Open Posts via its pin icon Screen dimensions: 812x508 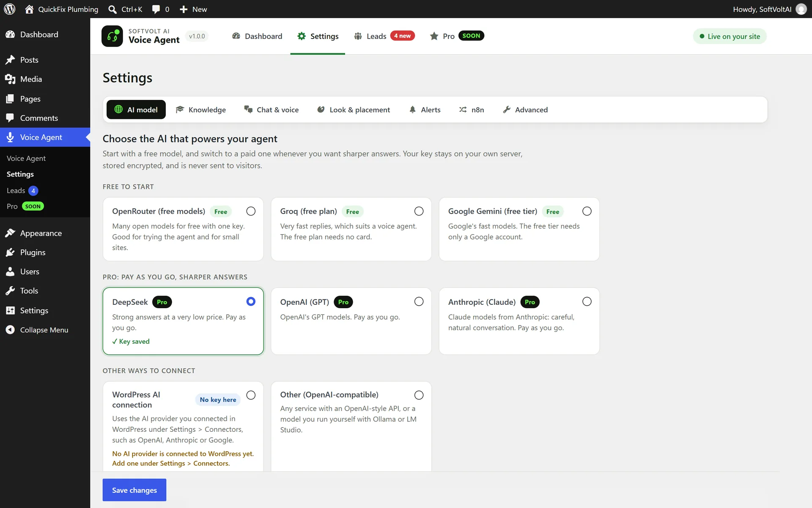10,60
